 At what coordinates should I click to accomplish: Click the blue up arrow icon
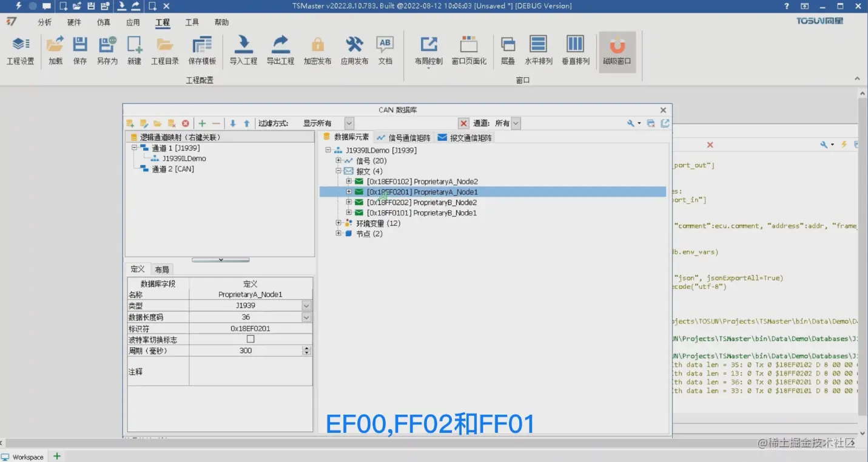[x=246, y=123]
